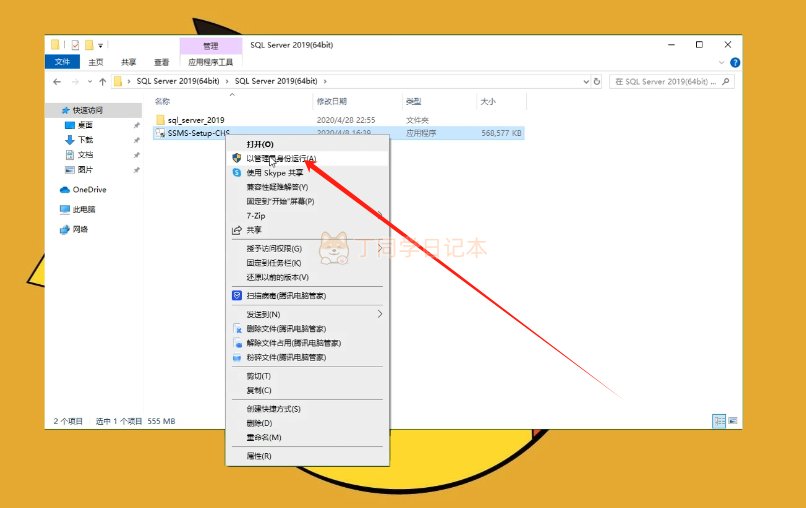Open 图片 in the navigation pane
The width and height of the screenshot is (806, 508).
[x=85, y=170]
